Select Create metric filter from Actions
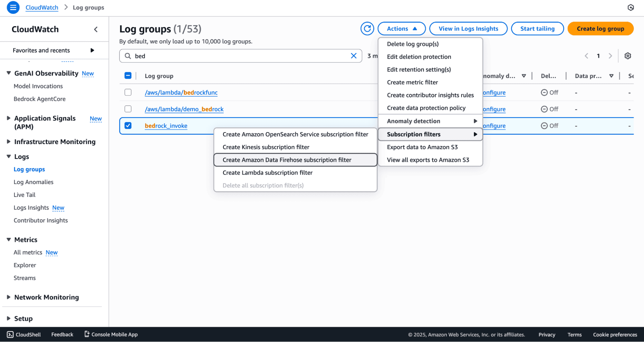Viewport: 644px width, 342px height. pyautogui.click(x=412, y=82)
